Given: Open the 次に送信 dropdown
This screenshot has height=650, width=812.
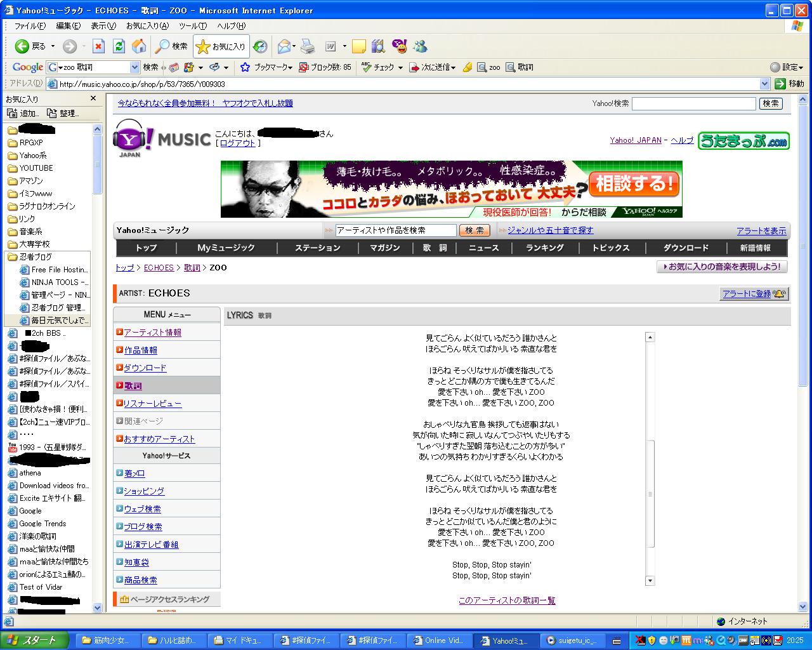Looking at the screenshot, I should (454, 67).
